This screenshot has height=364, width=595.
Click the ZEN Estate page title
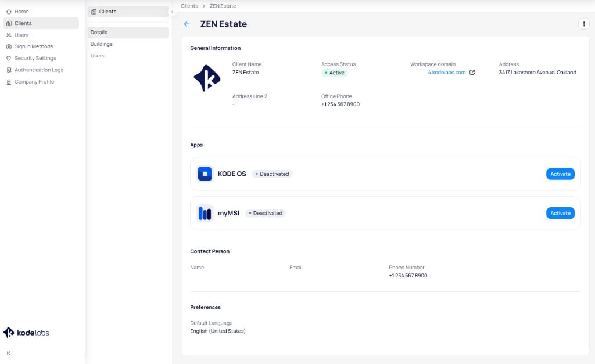tap(224, 24)
